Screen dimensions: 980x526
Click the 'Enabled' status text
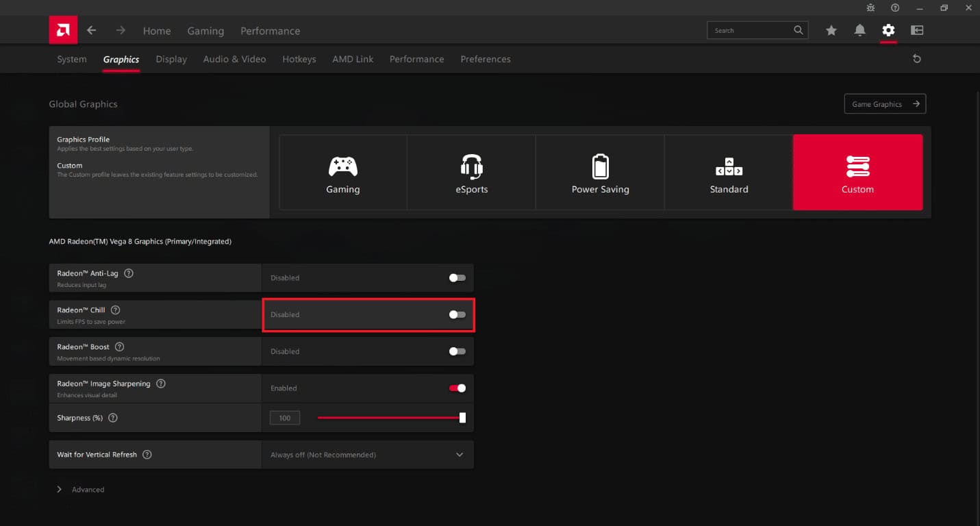[x=284, y=388]
